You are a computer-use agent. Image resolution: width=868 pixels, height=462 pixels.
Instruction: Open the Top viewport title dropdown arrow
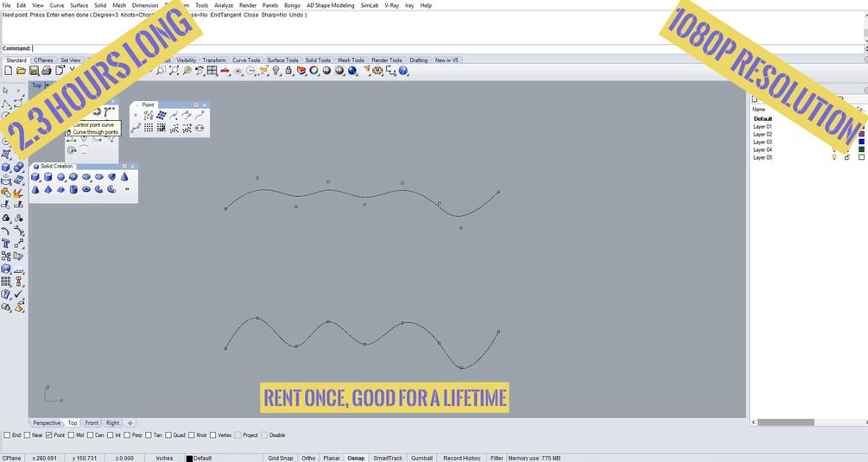[47, 85]
